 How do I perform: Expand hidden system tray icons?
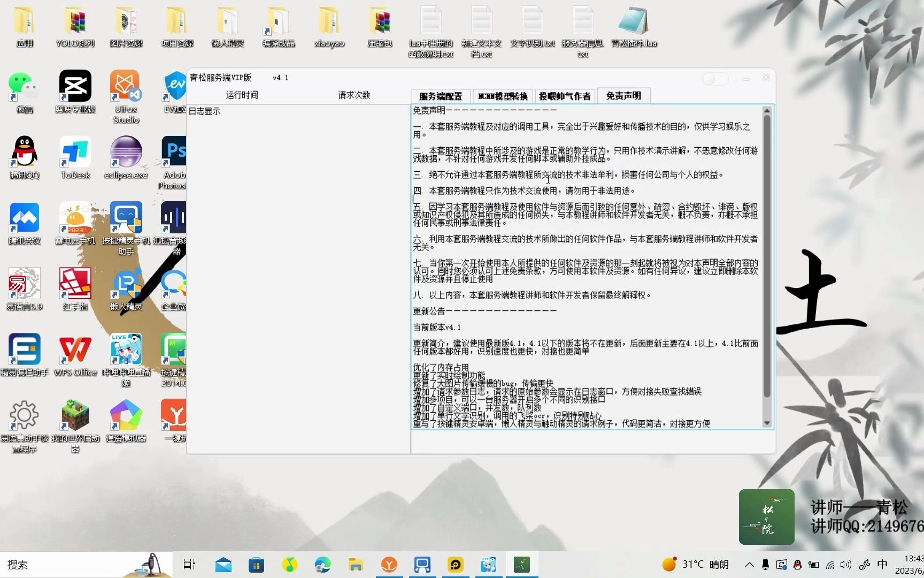(749, 564)
